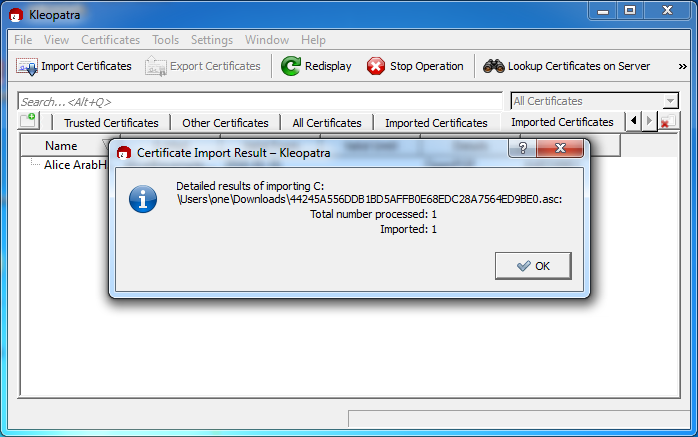Click the imported .asc file path text

coord(369,199)
